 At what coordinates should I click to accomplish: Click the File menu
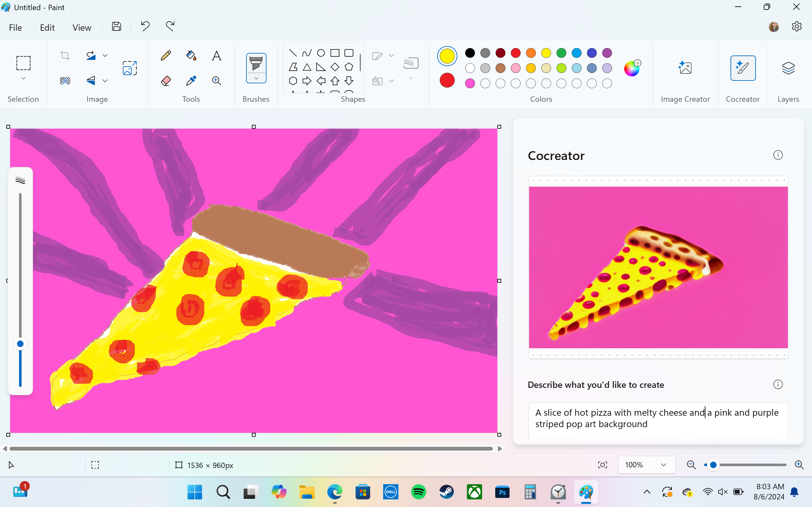16,27
